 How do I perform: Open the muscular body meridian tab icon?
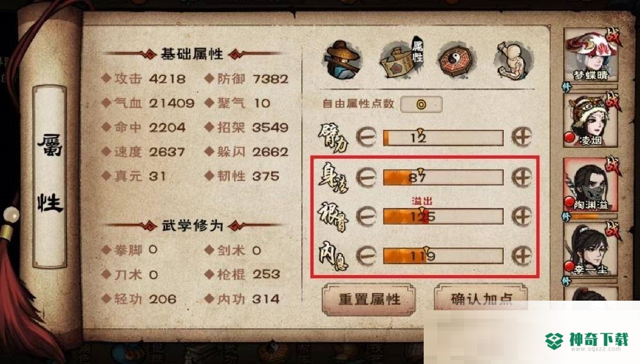coord(513,60)
